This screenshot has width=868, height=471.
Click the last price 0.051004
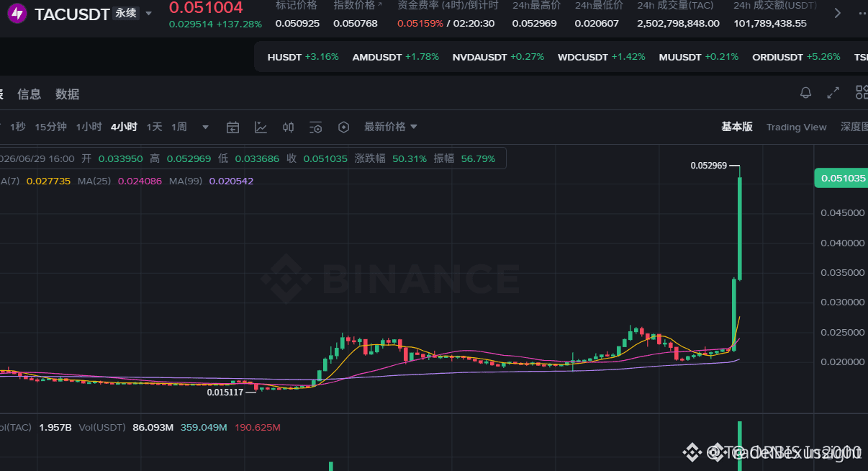(x=206, y=8)
